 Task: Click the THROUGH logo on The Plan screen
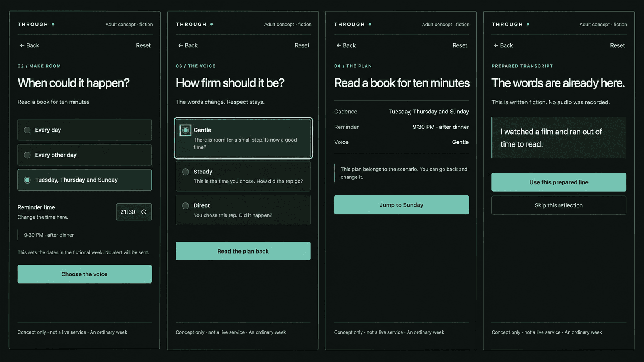352,24
